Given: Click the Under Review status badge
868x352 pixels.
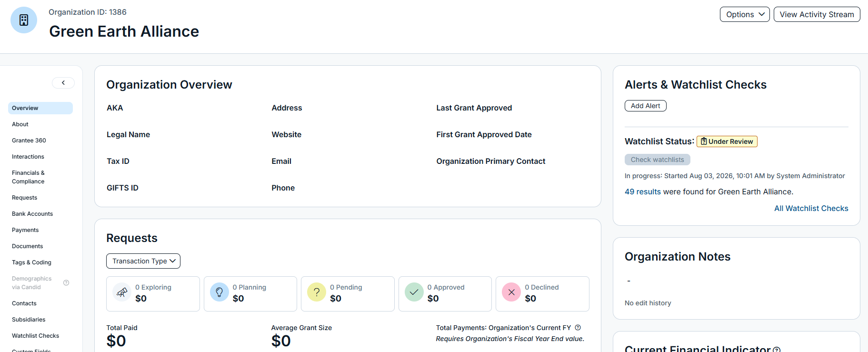Looking at the screenshot, I should 727,141.
